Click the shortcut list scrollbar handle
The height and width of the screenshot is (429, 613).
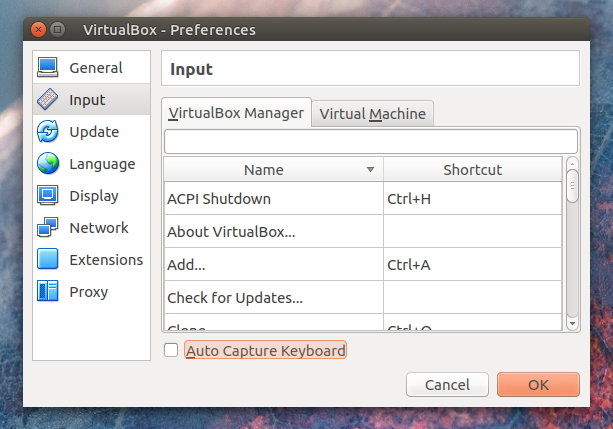(572, 186)
